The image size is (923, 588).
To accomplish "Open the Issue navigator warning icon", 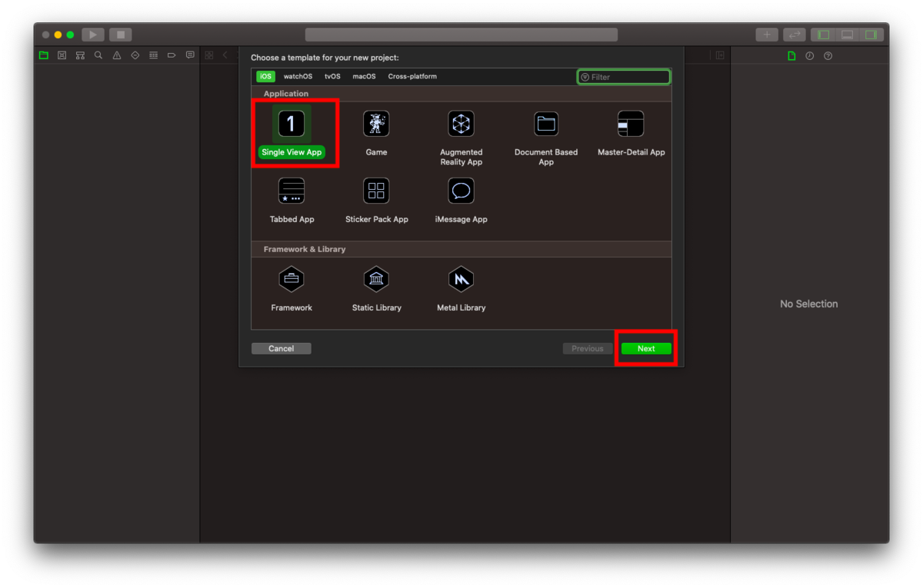I will point(117,55).
